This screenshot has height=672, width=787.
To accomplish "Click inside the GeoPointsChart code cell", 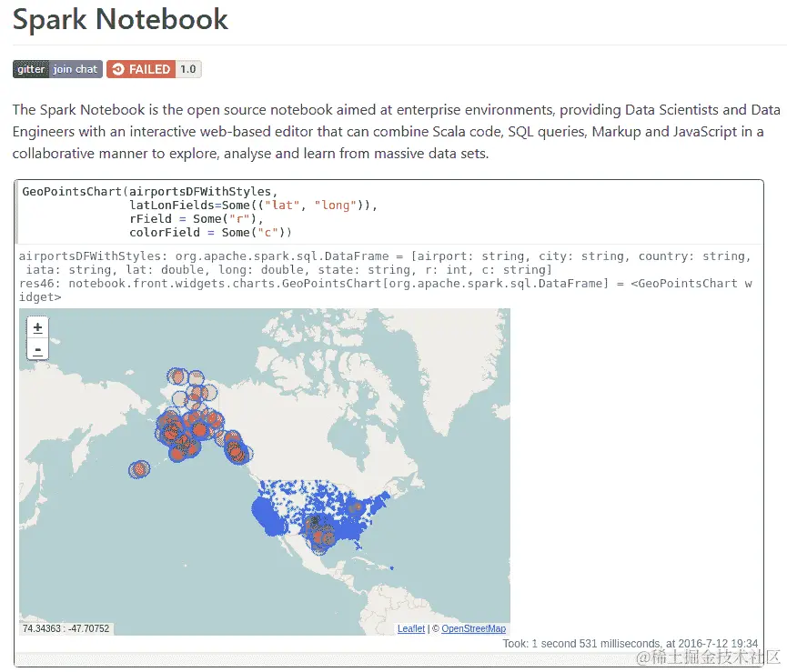I will click(x=390, y=212).
